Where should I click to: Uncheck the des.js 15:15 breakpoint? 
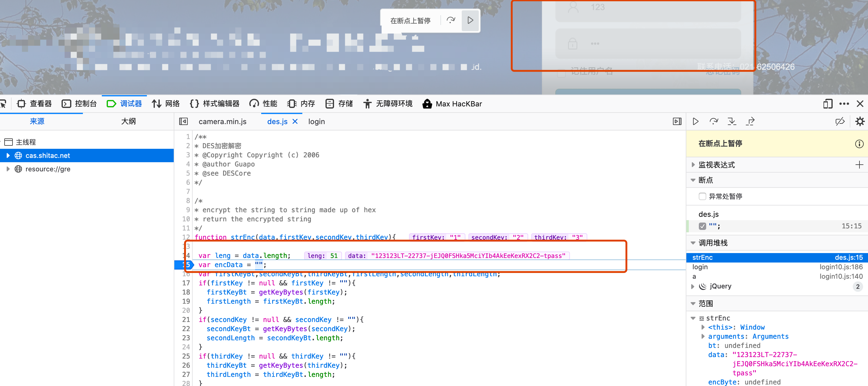coord(702,226)
